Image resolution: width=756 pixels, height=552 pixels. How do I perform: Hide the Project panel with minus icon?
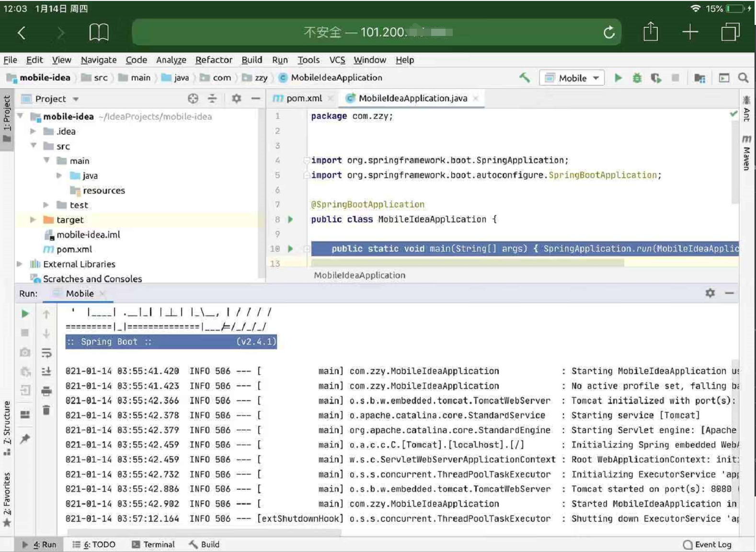tap(256, 98)
